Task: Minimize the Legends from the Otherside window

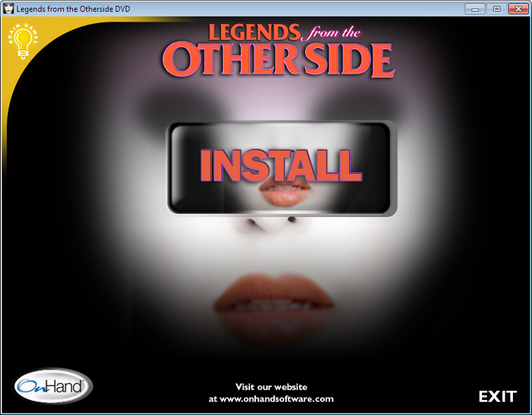Action: click(475, 9)
